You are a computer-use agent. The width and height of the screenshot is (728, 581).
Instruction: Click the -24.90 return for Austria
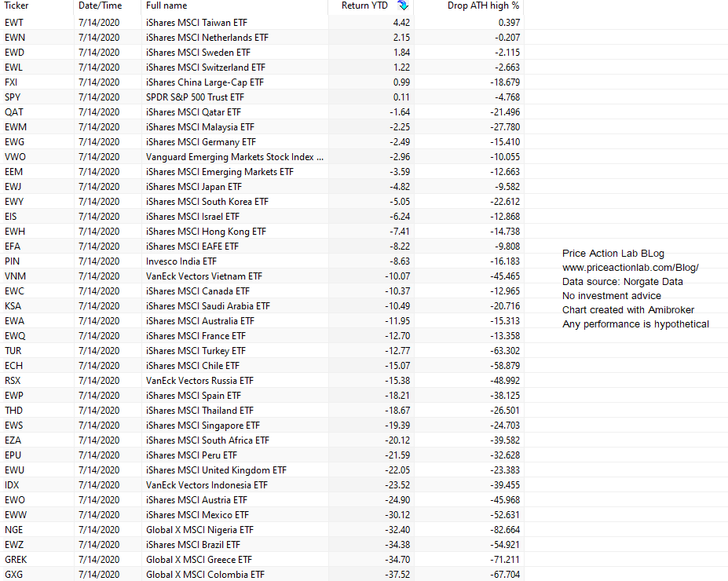(x=397, y=500)
